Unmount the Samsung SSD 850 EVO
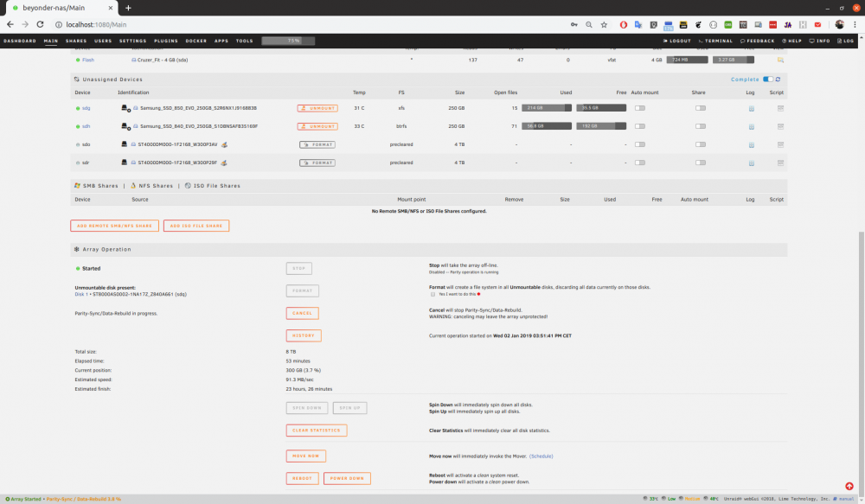This screenshot has width=865, height=504. tap(317, 108)
